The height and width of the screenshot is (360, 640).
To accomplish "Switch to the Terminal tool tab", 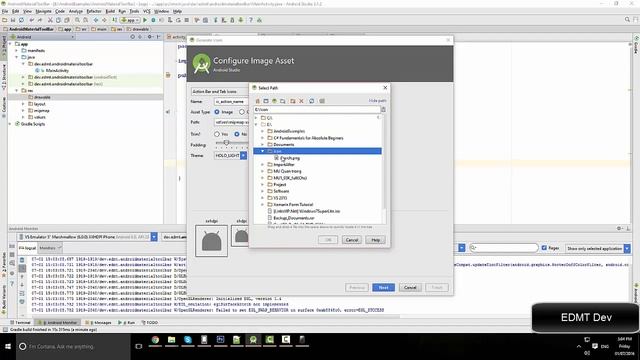I will point(21,322).
